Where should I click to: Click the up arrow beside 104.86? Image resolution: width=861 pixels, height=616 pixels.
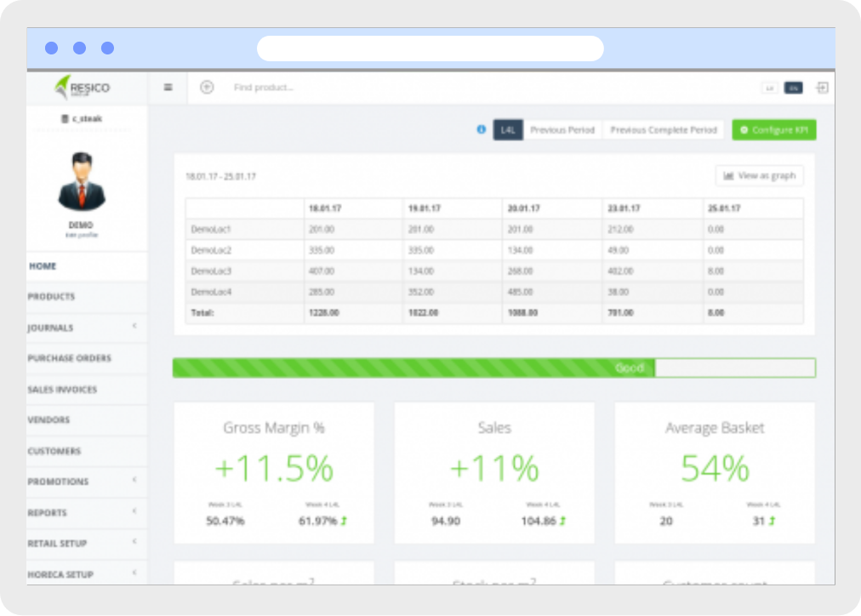(563, 521)
